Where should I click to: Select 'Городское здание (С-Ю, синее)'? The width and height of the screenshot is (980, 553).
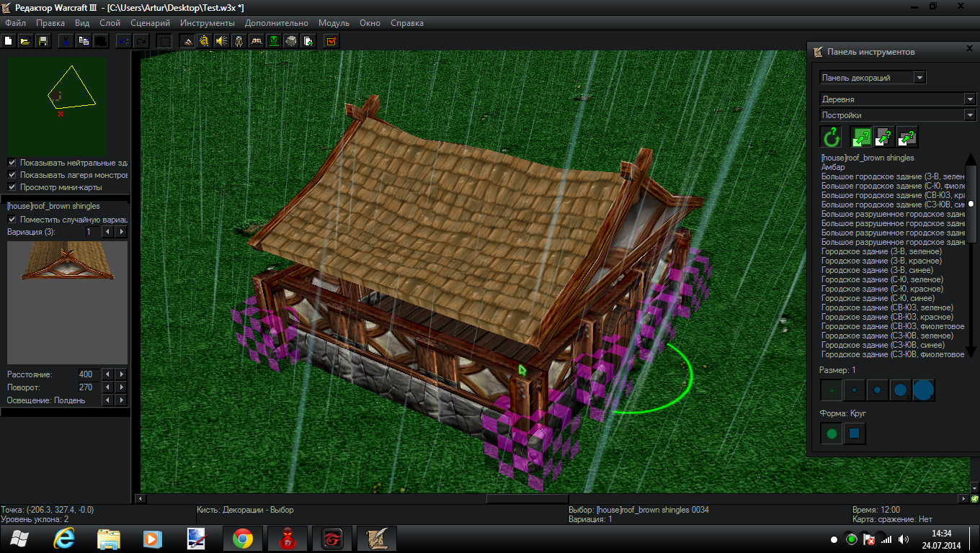[878, 298]
